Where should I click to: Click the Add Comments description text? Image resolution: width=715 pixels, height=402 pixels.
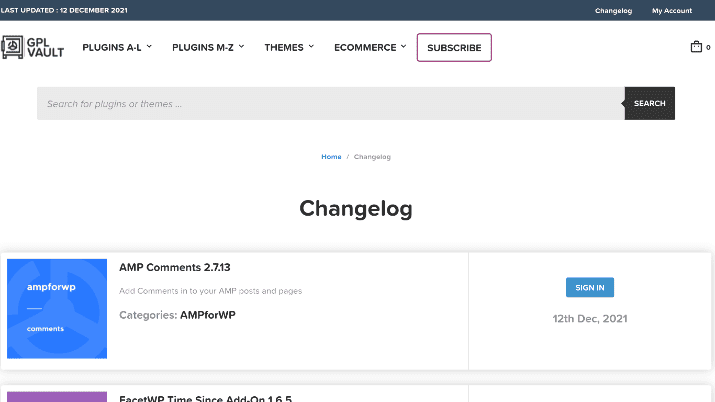210,291
